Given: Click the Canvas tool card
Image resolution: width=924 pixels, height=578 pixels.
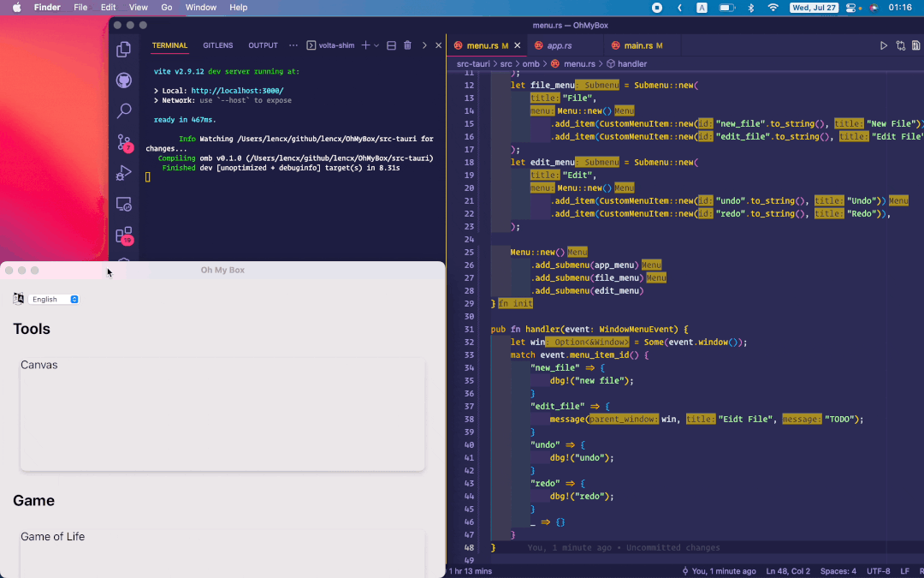Looking at the screenshot, I should pyautogui.click(x=222, y=414).
